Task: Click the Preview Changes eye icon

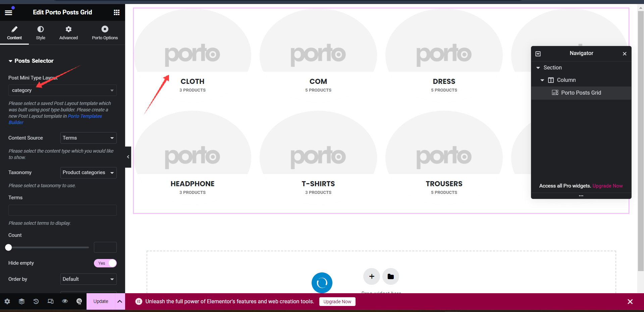Action: click(x=65, y=301)
